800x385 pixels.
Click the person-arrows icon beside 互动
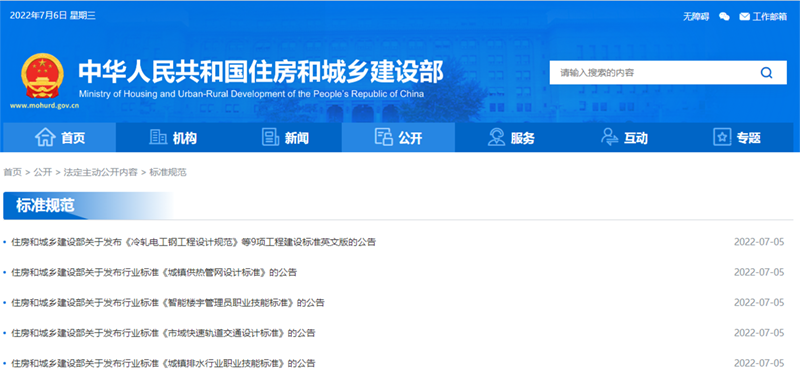610,137
